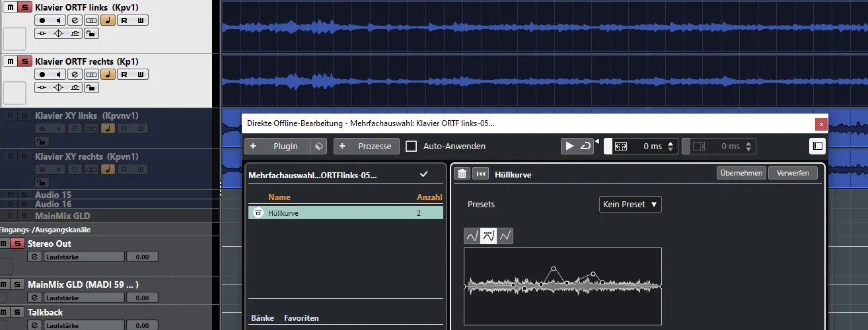Toggle lock icon on Klavier ORTF links track
Image resolution: width=868 pixels, height=330 pixels.
click(x=92, y=33)
